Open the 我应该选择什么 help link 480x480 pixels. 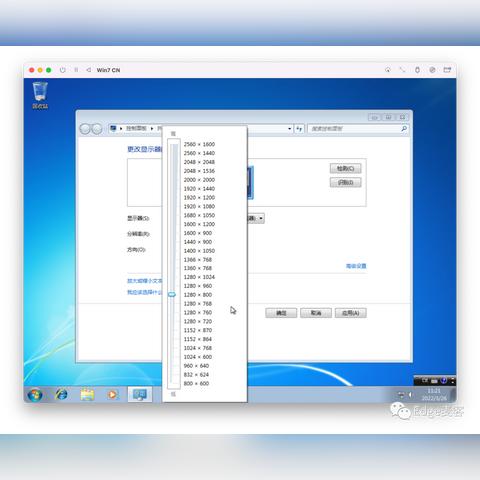click(144, 292)
